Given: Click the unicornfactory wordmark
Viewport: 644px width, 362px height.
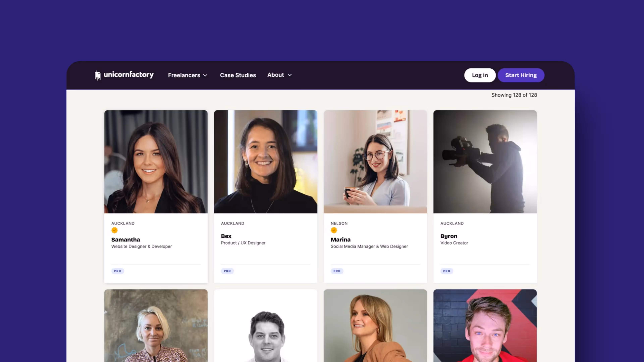Looking at the screenshot, I should 128,75.
